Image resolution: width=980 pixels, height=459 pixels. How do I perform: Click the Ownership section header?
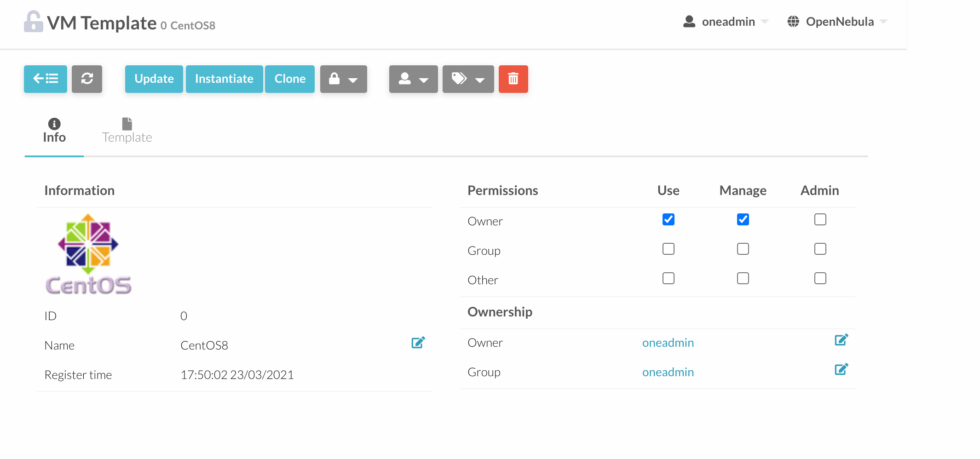500,312
